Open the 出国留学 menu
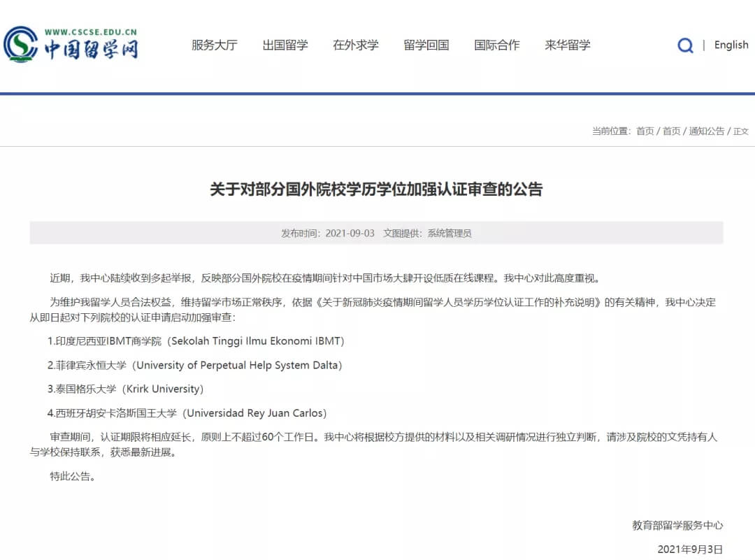This screenshot has height=560, width=755. 285,45
